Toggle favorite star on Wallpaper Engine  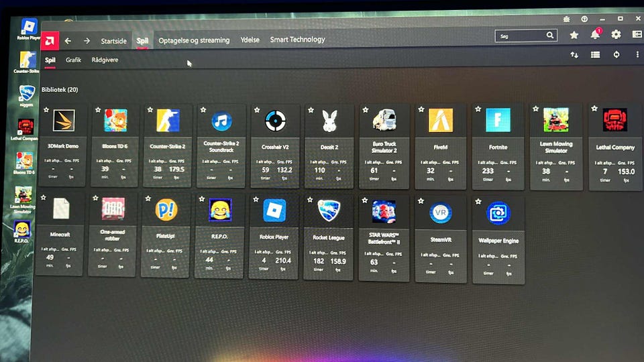tap(478, 202)
